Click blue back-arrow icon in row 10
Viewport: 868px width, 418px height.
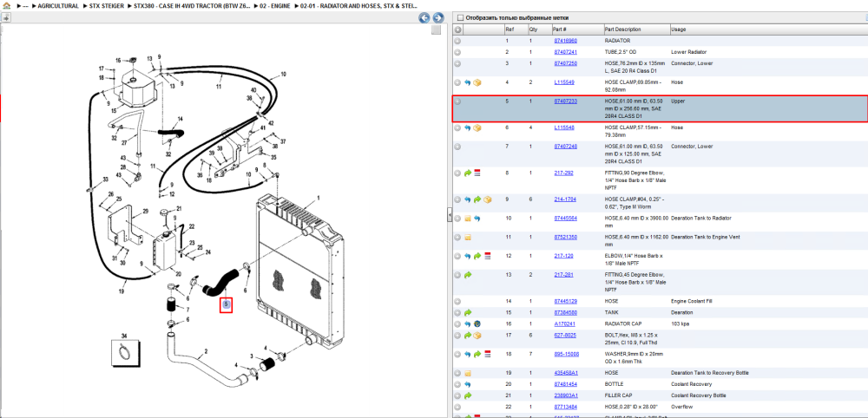pyautogui.click(x=477, y=219)
